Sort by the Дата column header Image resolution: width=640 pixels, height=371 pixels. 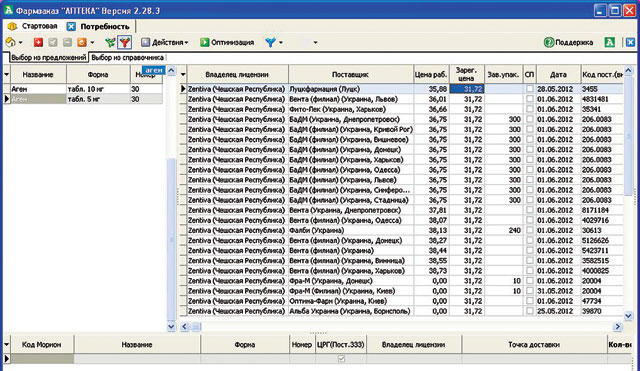[558, 74]
